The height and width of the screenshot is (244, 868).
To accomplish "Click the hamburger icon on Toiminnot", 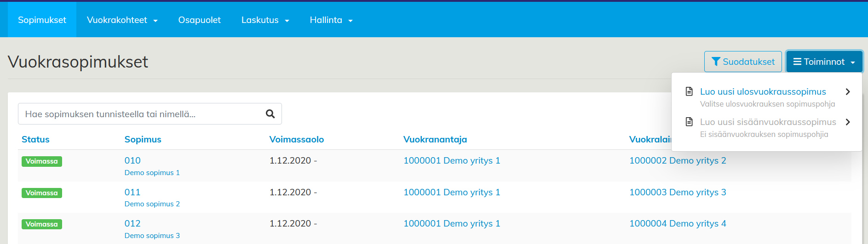I will coord(797,62).
